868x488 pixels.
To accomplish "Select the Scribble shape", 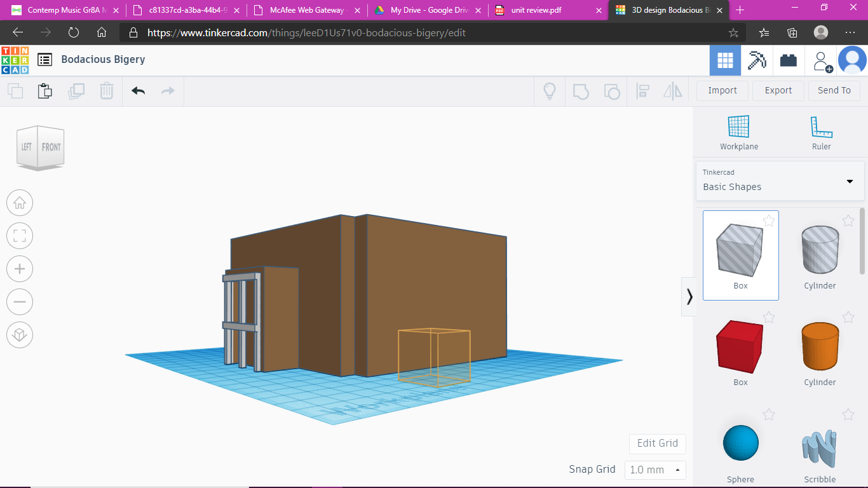I will [820, 449].
